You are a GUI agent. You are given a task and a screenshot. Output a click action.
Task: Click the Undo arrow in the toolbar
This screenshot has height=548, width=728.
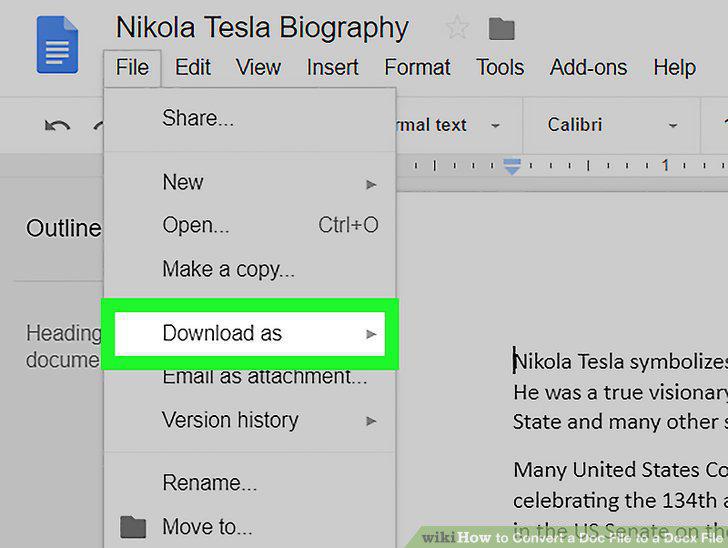point(57,125)
